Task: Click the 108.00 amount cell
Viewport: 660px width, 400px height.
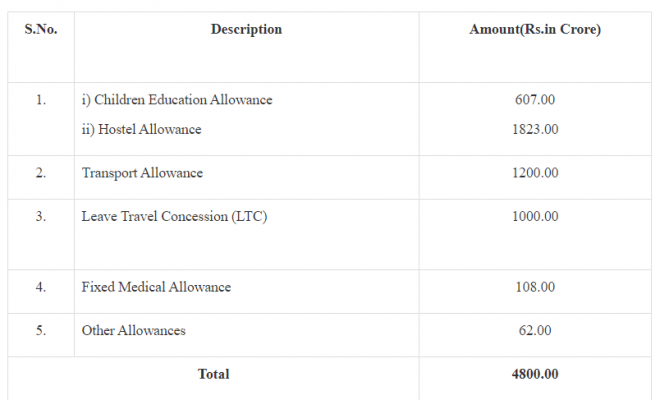Action: click(535, 287)
